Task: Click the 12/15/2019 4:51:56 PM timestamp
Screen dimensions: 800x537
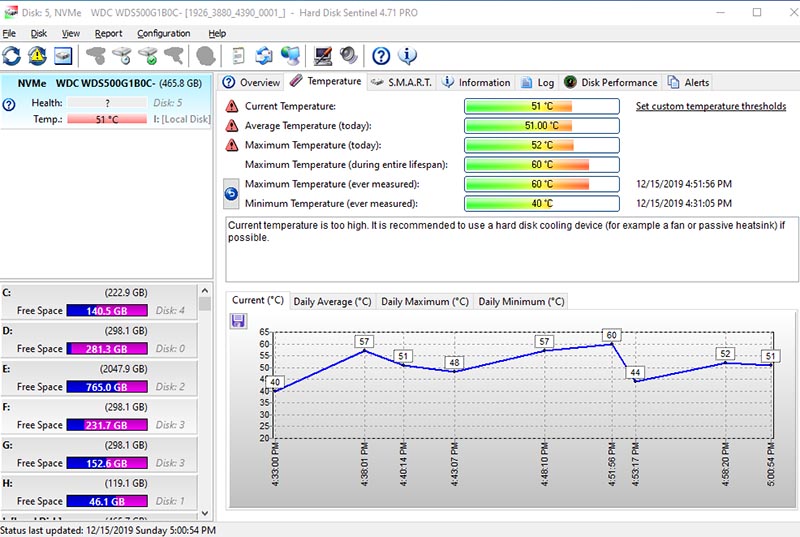Action: (x=684, y=184)
